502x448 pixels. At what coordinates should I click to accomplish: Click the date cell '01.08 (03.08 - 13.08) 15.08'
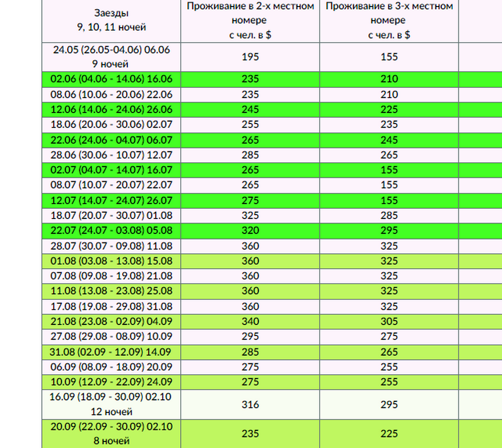point(111,261)
